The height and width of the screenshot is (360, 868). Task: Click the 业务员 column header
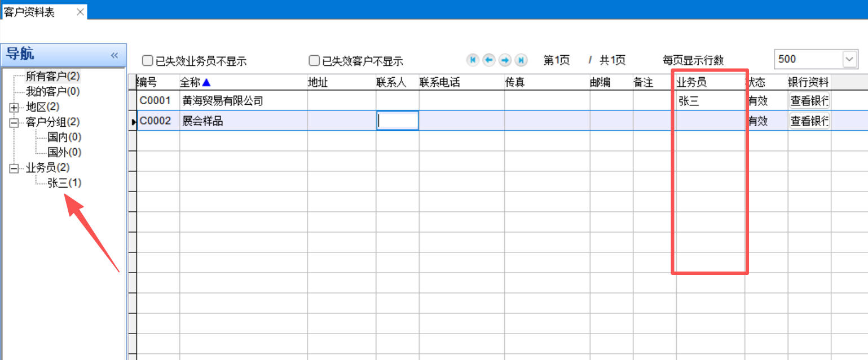tap(691, 82)
